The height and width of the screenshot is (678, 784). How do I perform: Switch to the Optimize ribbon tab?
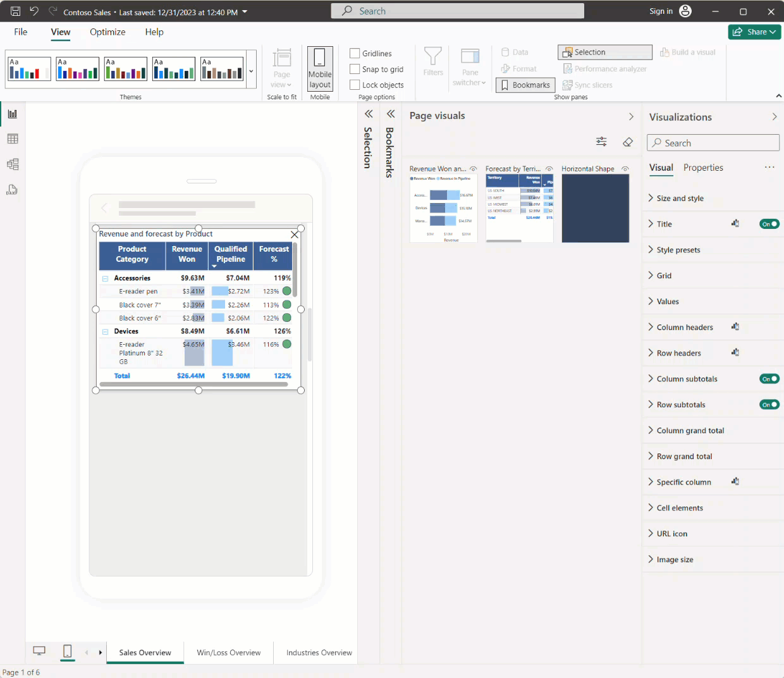[x=107, y=32]
